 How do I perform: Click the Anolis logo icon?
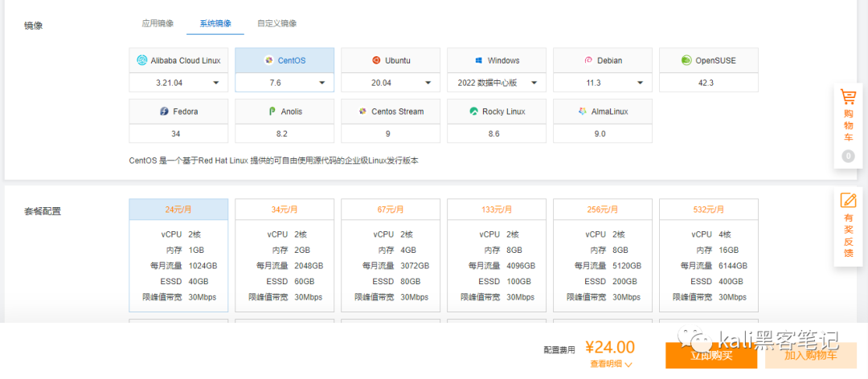click(x=272, y=111)
